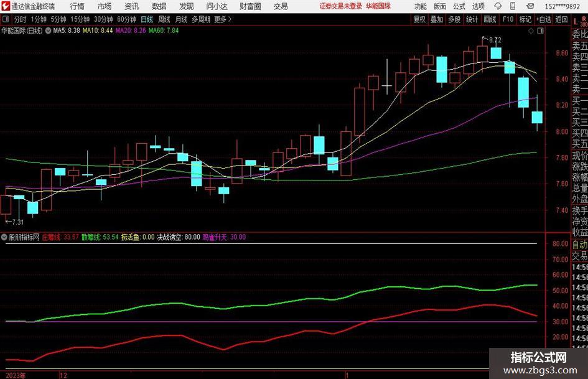Click the MA10: 8.44 indicator label
Image resolution: width=588 pixels, height=379 pixels.
98,30
